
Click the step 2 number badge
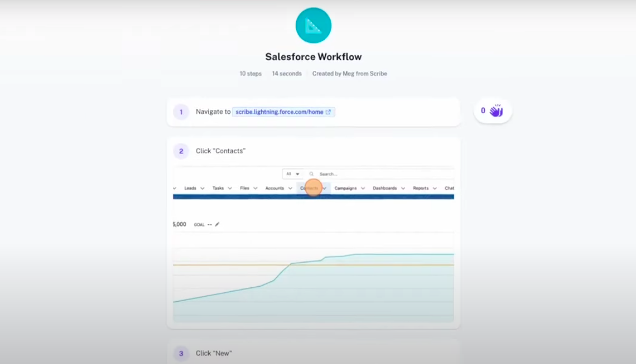(x=181, y=151)
